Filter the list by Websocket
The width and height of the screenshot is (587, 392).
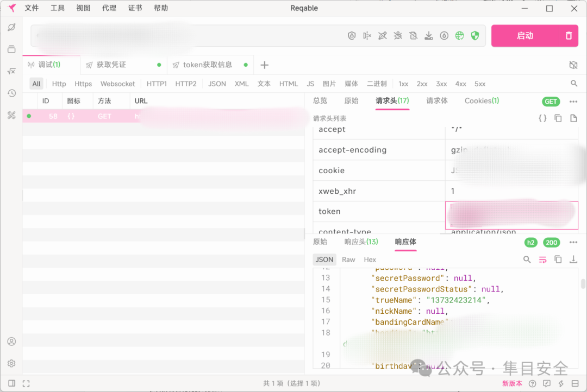click(x=117, y=84)
